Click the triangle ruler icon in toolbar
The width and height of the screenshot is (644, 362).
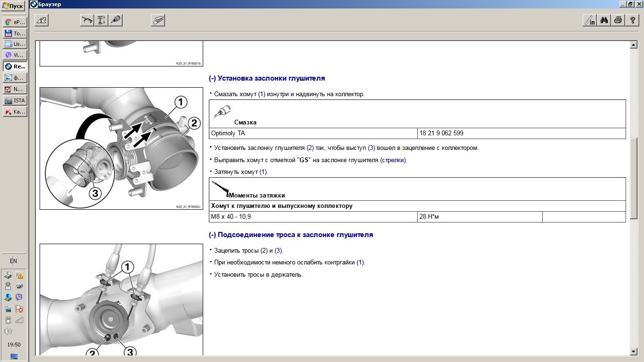click(x=41, y=20)
